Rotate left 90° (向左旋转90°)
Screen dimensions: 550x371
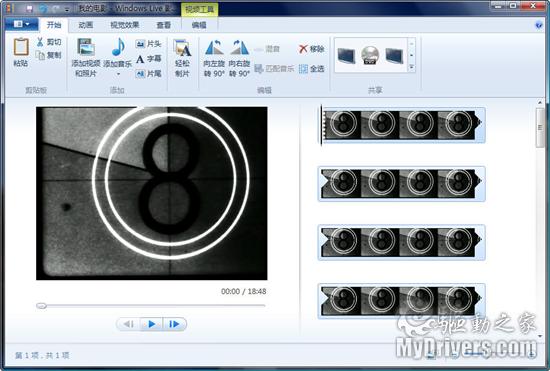coord(214,58)
